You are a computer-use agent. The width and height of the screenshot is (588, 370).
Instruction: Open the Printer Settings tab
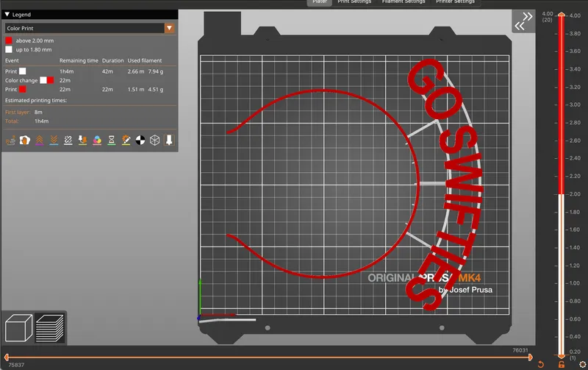pyautogui.click(x=455, y=2)
